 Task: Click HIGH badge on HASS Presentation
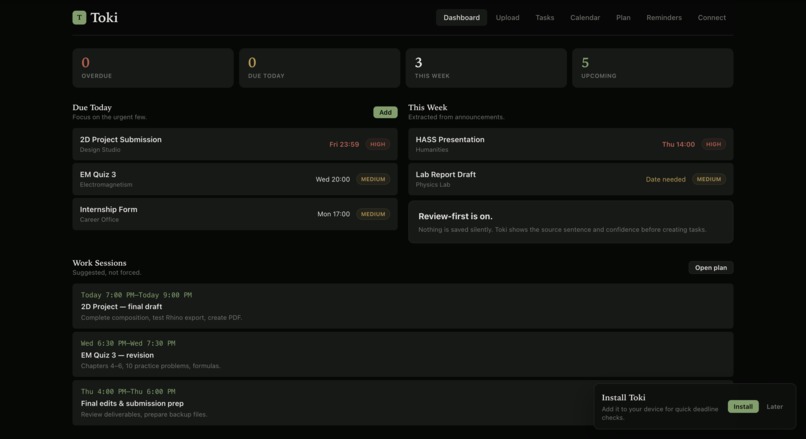[713, 144]
